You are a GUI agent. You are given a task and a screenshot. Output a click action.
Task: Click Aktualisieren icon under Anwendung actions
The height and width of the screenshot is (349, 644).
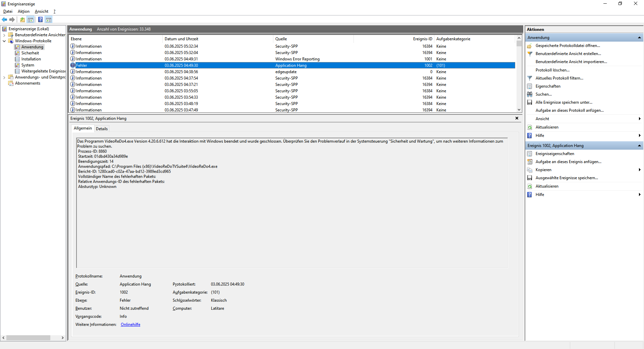point(530,127)
